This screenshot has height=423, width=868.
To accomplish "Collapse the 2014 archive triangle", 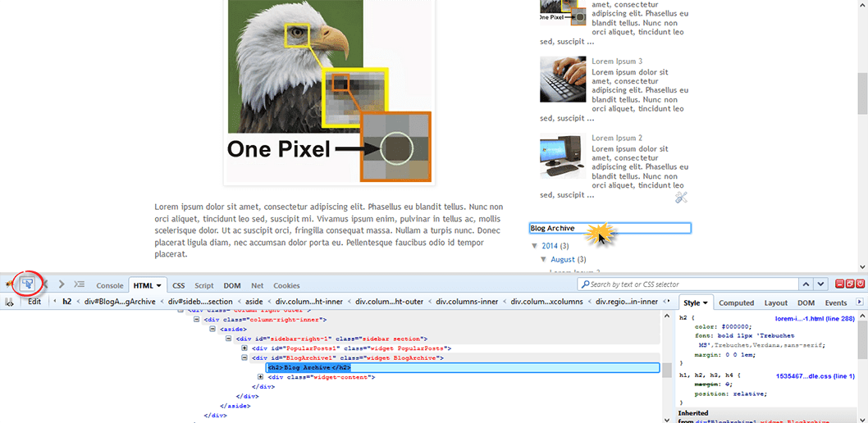I will click(x=534, y=245).
